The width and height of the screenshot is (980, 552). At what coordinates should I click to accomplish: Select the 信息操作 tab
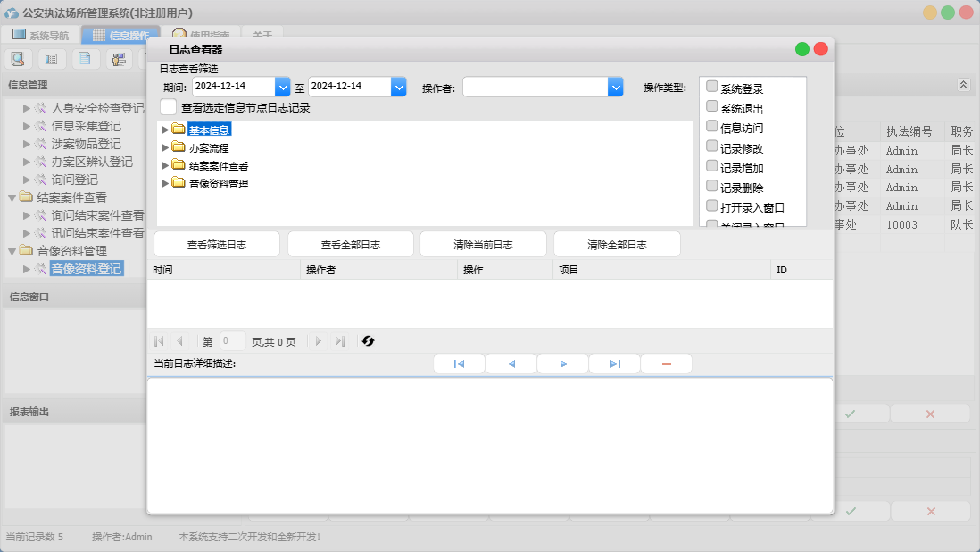point(120,36)
